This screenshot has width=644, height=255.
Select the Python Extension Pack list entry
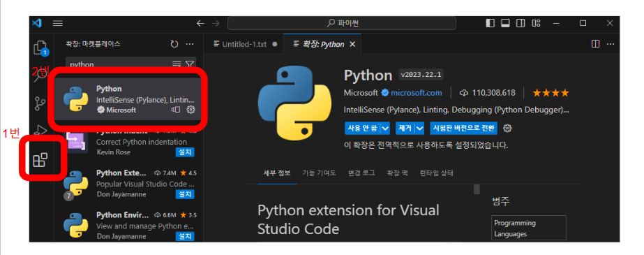(128, 184)
